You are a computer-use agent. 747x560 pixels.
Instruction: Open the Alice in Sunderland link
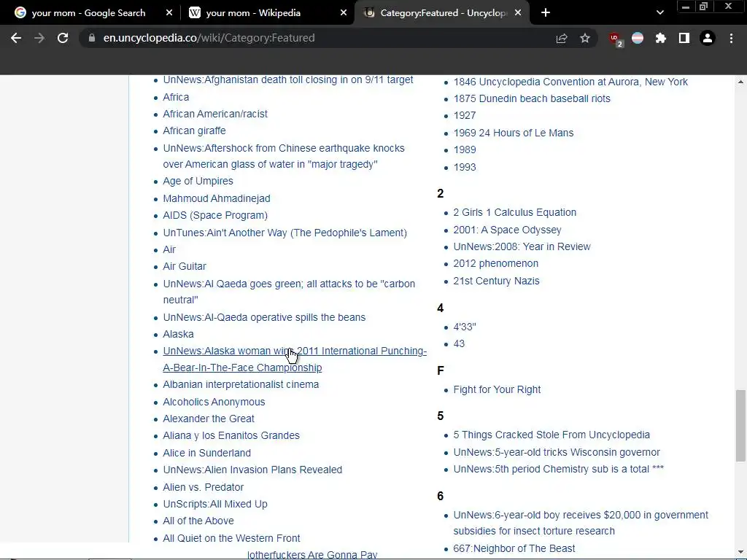click(x=206, y=453)
